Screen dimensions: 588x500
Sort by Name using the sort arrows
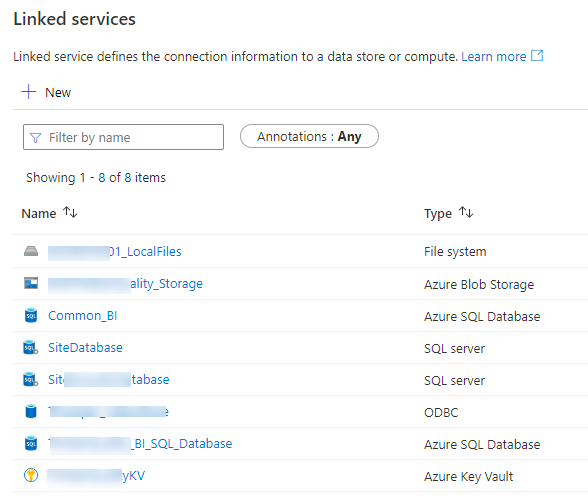pyautogui.click(x=70, y=212)
